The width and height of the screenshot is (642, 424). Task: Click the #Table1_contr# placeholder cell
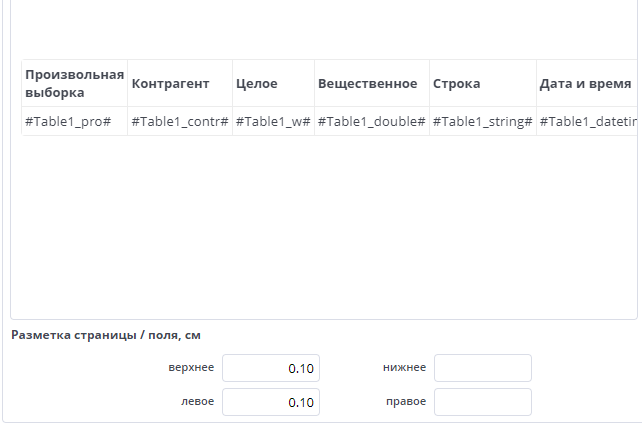[180, 121]
